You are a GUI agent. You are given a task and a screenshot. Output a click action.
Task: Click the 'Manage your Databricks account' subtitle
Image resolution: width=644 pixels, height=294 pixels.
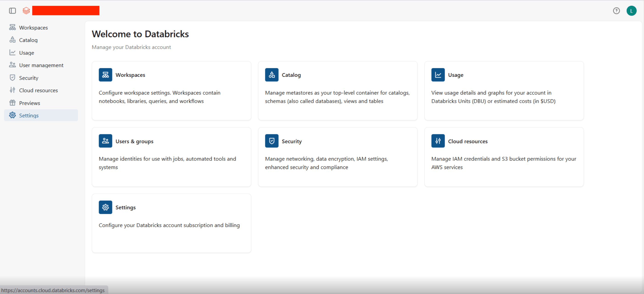coord(131,47)
